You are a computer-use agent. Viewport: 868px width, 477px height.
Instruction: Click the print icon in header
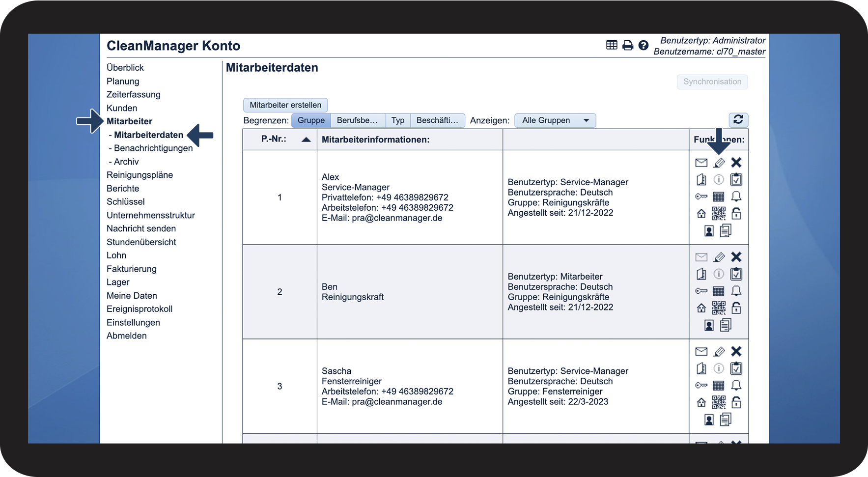[x=628, y=46]
